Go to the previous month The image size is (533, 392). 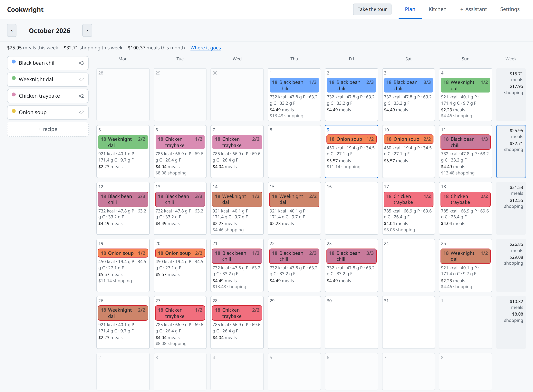click(12, 30)
